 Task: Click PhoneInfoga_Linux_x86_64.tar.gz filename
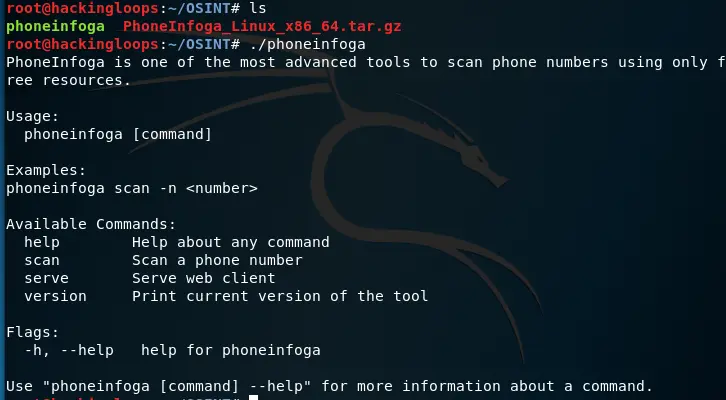(x=262, y=26)
